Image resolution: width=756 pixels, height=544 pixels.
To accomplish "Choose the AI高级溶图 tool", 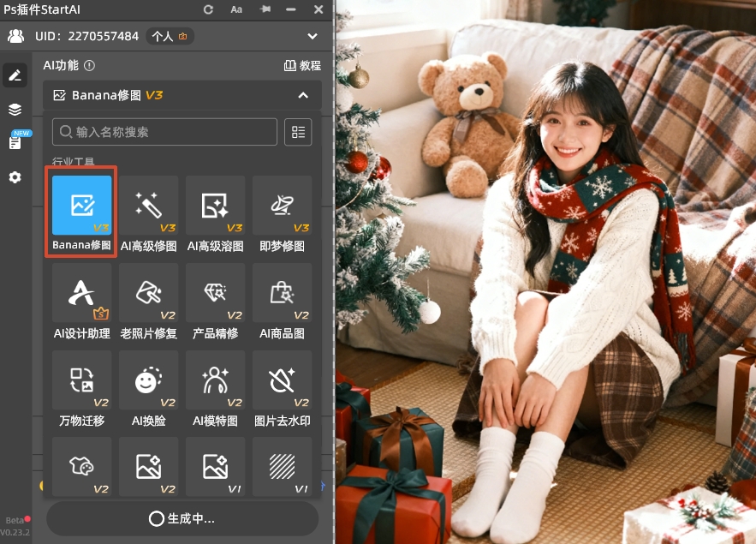I will [x=215, y=206].
